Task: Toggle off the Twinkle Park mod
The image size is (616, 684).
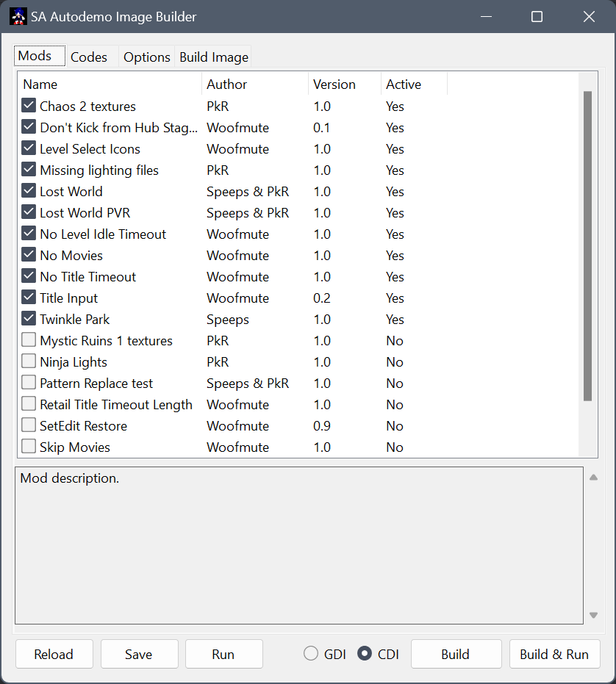Action: [29, 319]
